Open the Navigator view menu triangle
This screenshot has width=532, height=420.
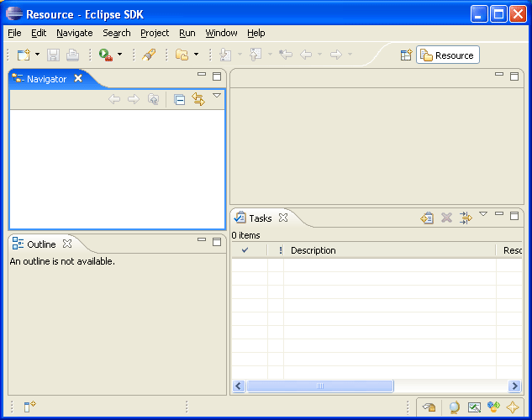click(x=217, y=96)
